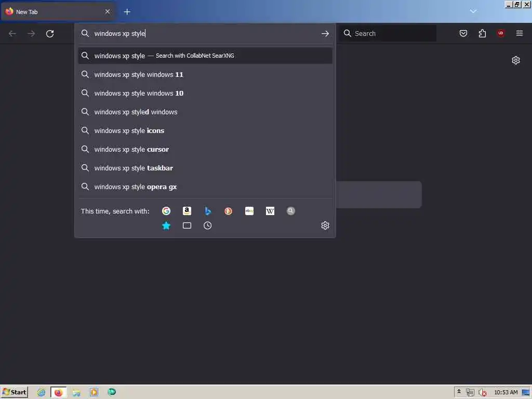Click the Firefox taskbar button

(x=59, y=392)
